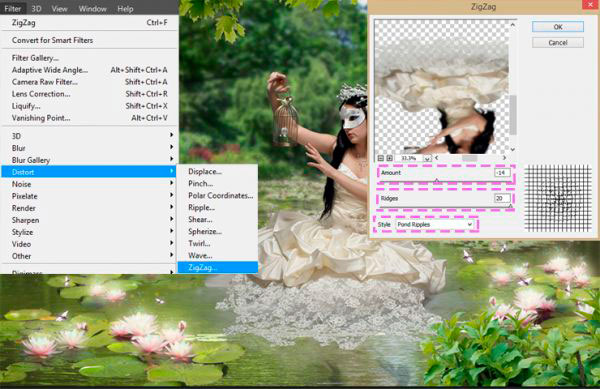
Task: Click OK in the ZigZag dialog
Action: (x=558, y=27)
